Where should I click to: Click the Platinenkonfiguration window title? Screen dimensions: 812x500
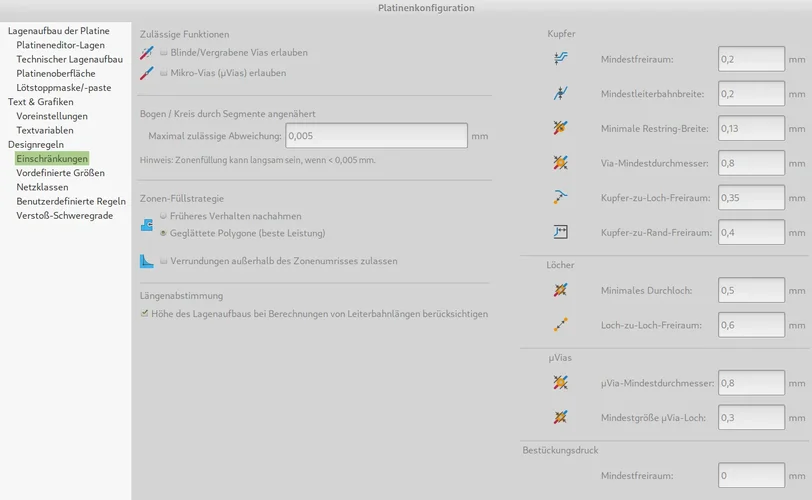426,8
